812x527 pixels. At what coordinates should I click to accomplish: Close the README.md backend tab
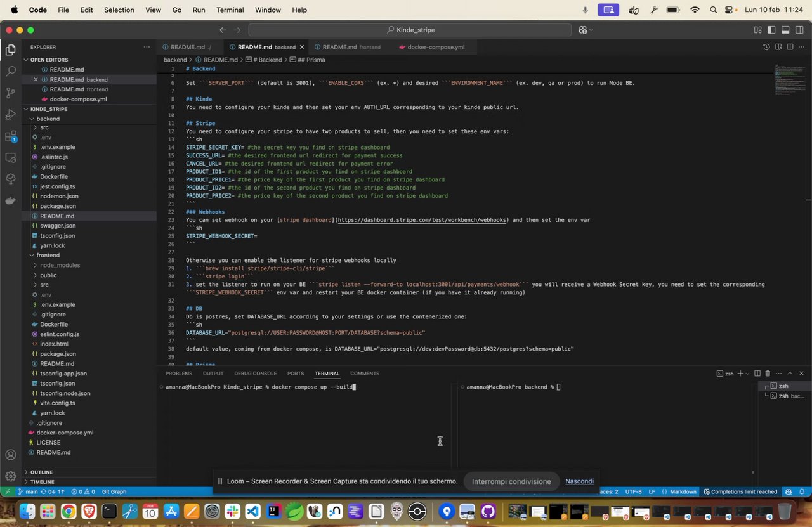[302, 47]
